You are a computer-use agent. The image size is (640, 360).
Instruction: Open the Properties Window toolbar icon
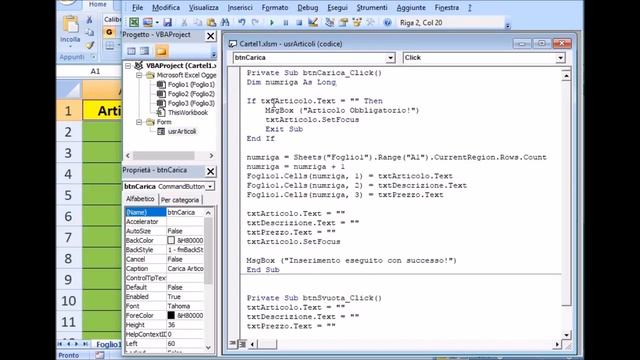pos(343,22)
